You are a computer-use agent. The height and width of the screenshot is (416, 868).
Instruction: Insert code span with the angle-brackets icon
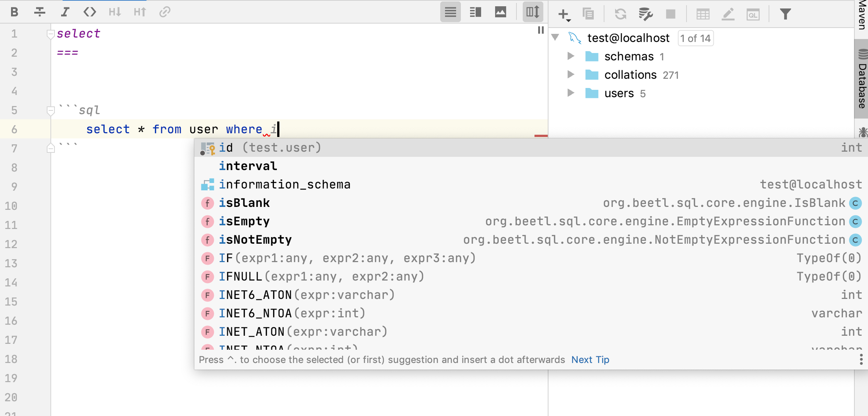point(90,12)
